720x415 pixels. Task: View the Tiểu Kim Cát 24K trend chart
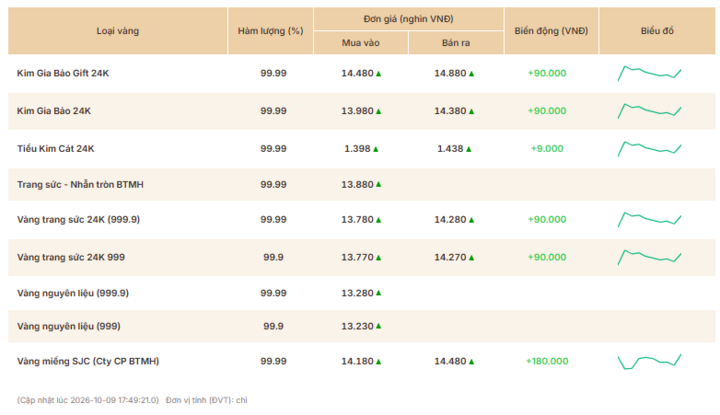pos(649,149)
